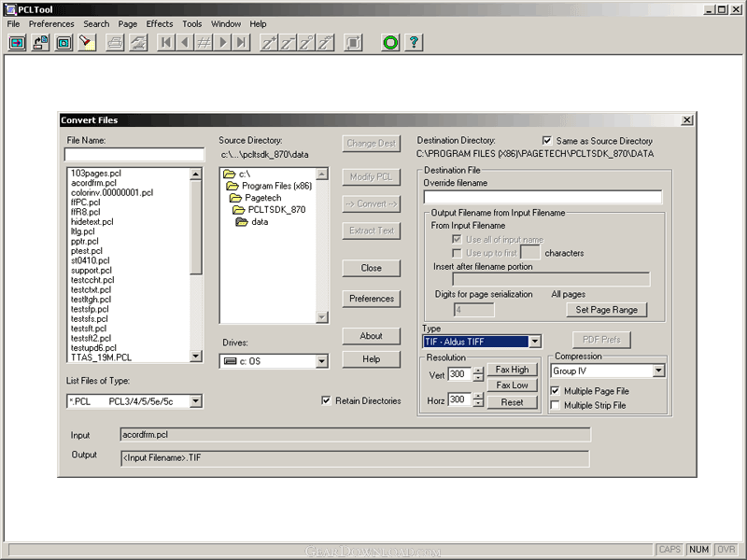The height and width of the screenshot is (560, 747).
Task: Click the file list scrollbar up arrow
Action: pos(196,175)
